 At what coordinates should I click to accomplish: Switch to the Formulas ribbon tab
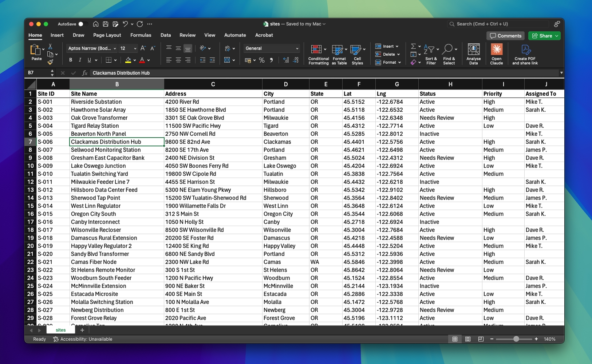[141, 35]
